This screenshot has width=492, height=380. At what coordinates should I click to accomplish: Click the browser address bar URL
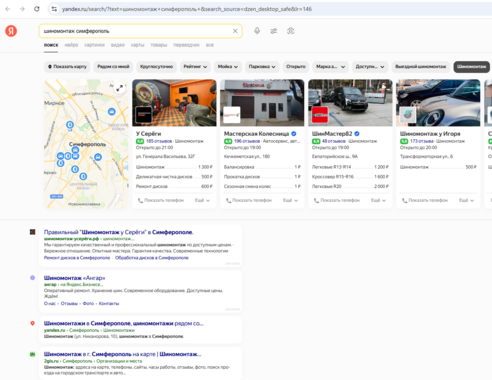[187, 9]
